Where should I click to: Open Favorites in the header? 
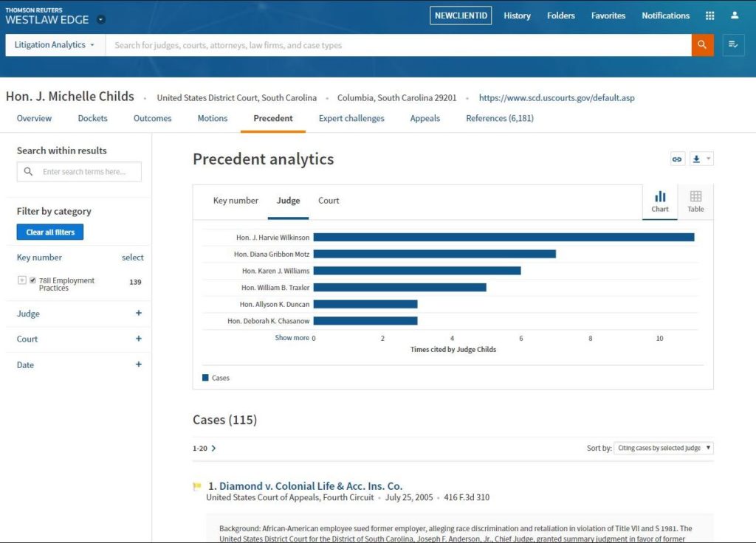tap(608, 16)
